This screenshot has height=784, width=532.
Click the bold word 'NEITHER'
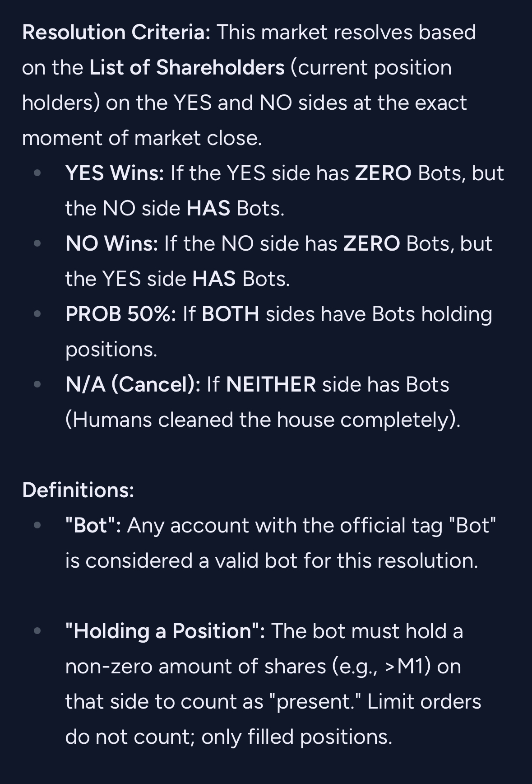(271, 384)
